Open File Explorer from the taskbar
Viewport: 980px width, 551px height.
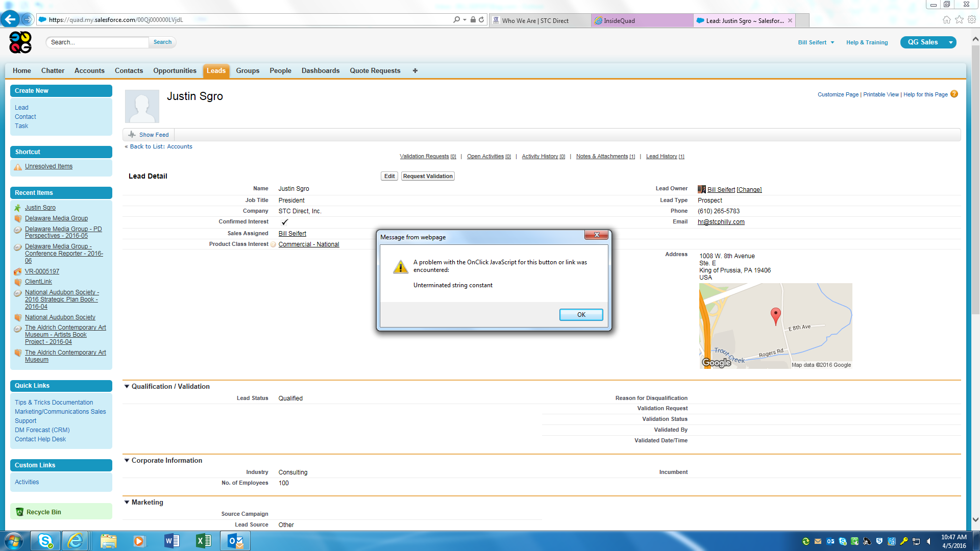pyautogui.click(x=108, y=541)
